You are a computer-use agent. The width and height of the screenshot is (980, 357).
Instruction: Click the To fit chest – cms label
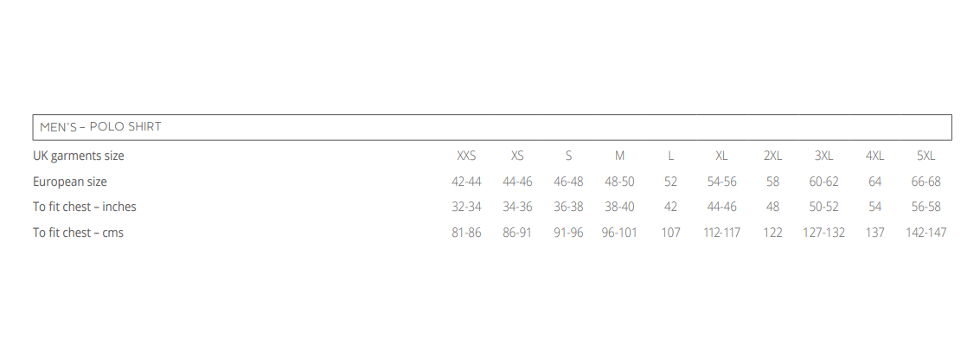79,233
